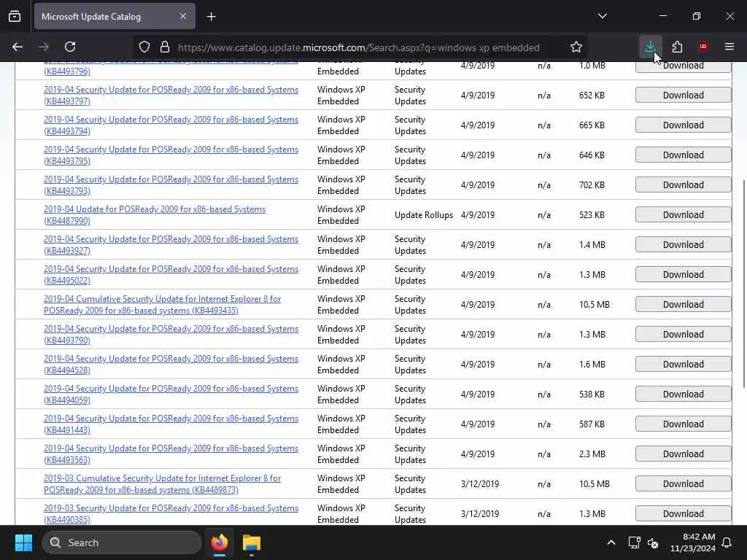Open KB4493793 security update link
Image resolution: width=747 pixels, height=560 pixels.
(171, 185)
